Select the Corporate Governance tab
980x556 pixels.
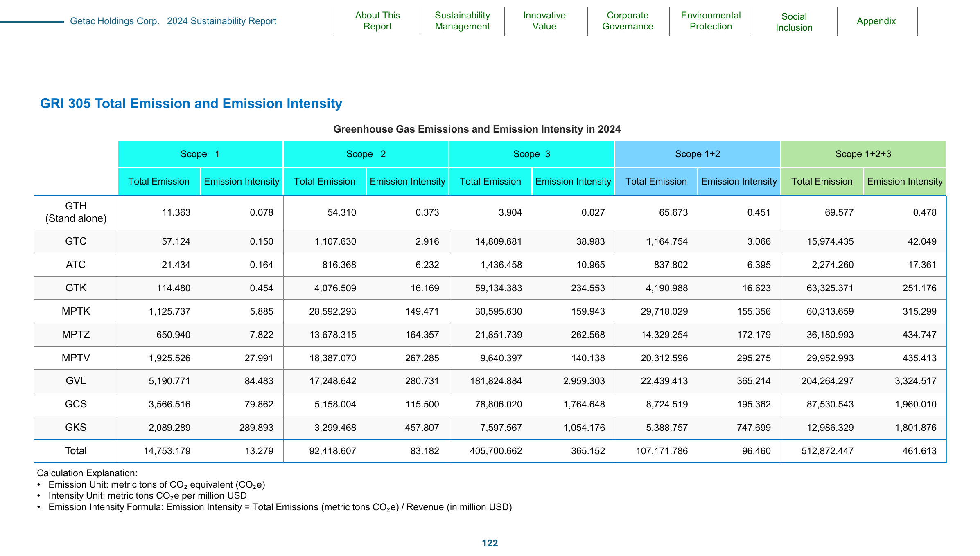pos(628,21)
